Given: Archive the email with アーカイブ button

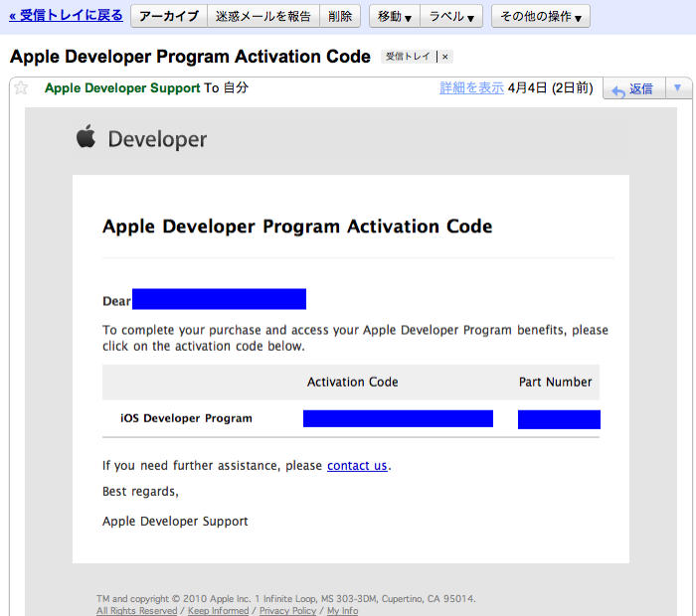Looking at the screenshot, I should (169, 17).
